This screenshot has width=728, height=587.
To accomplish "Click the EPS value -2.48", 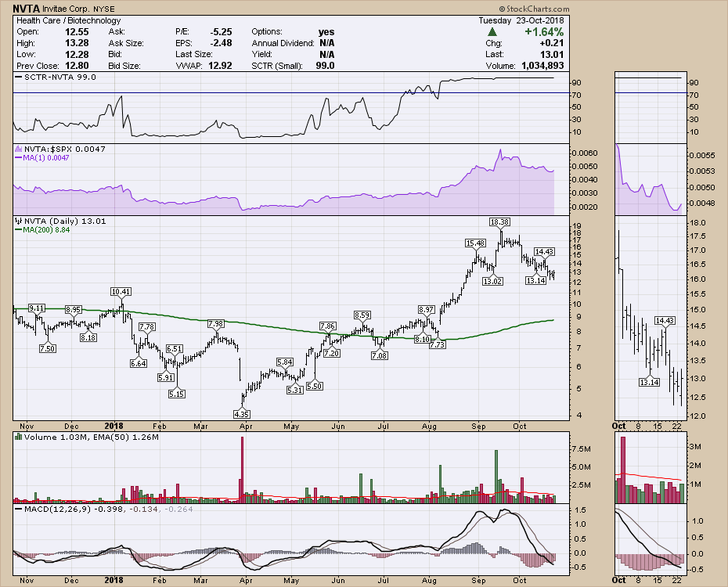I will (221, 43).
